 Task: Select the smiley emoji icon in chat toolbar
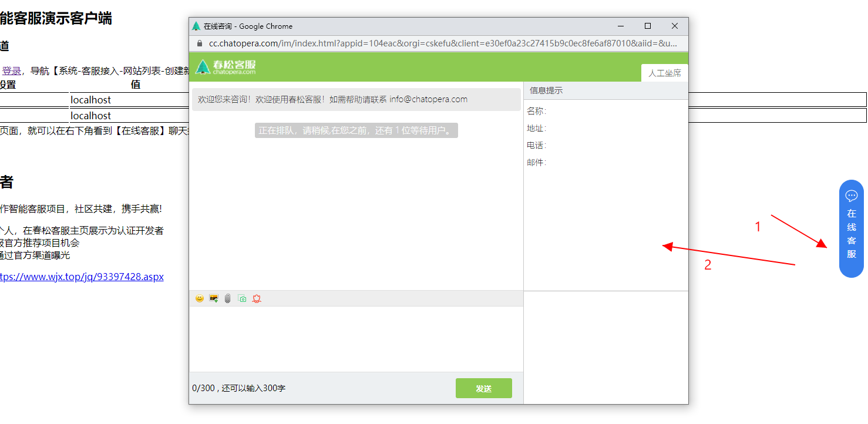coord(199,299)
